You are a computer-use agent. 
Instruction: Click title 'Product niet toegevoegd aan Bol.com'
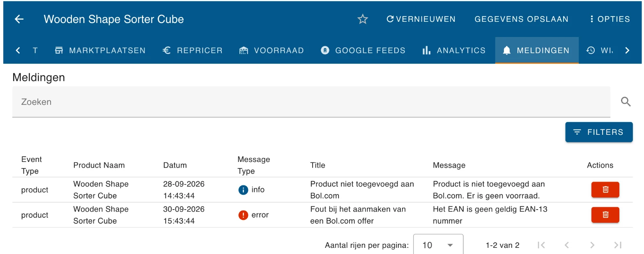tap(362, 190)
